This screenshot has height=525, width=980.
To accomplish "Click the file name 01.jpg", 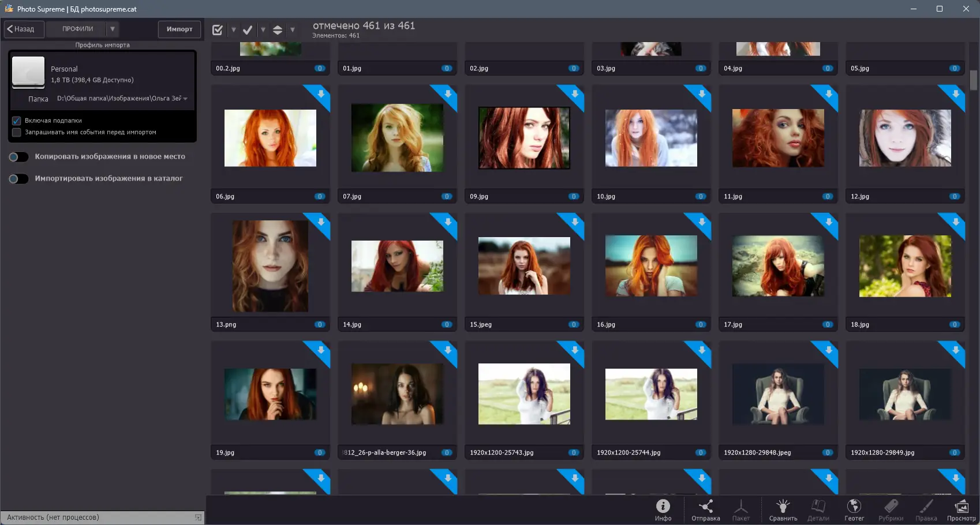I will tap(352, 68).
